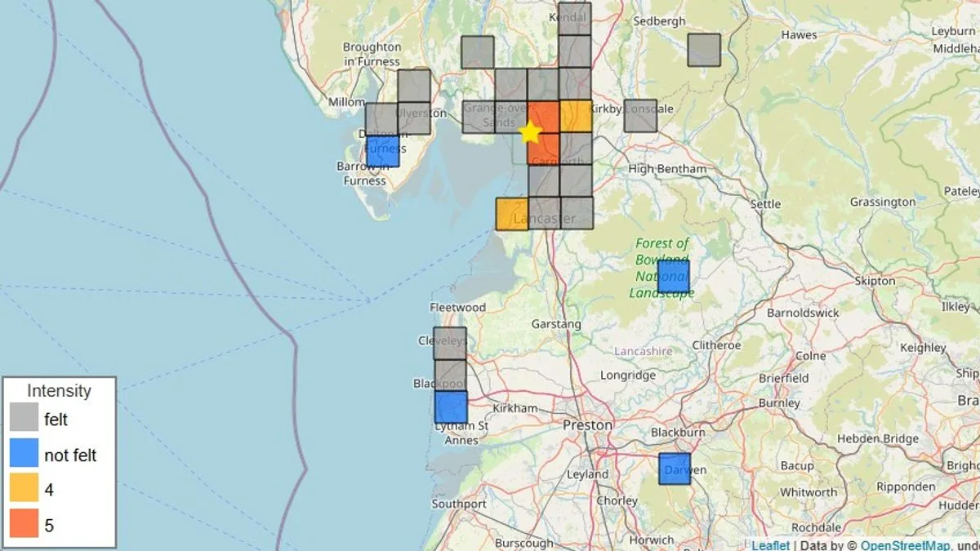Click the Clitheroe place label
The width and height of the screenshot is (980, 551).
coord(716,344)
